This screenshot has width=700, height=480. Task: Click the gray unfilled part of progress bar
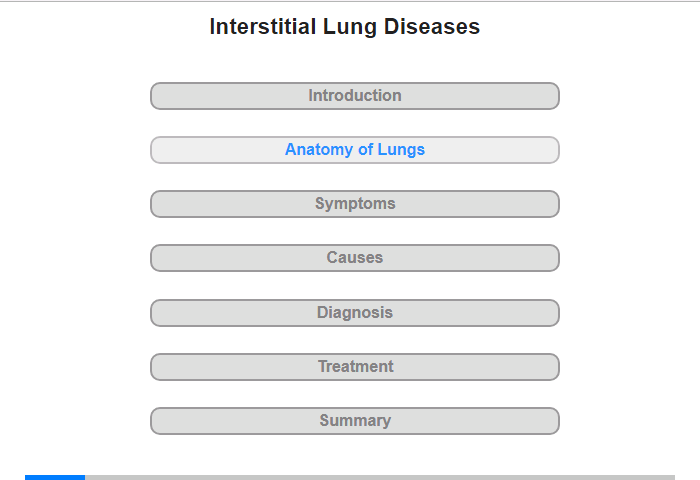[380, 478]
